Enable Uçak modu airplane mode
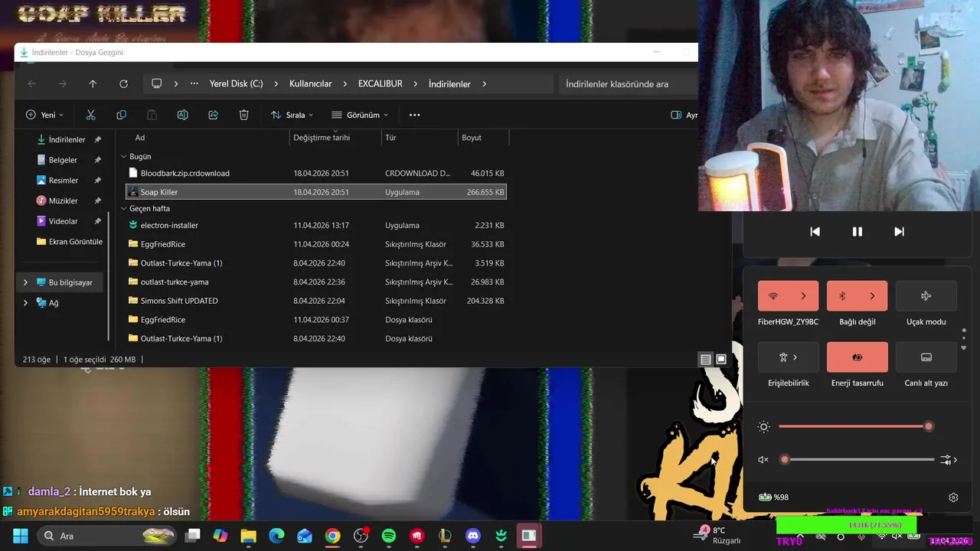The width and height of the screenshot is (980, 551). click(926, 296)
